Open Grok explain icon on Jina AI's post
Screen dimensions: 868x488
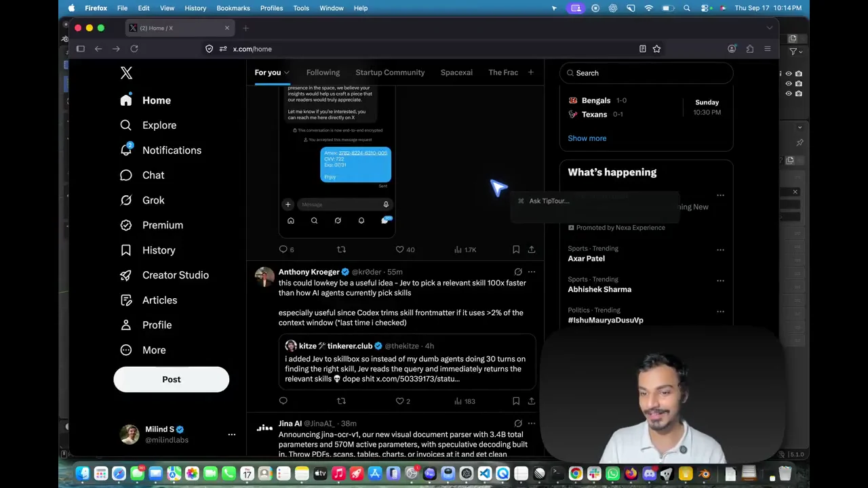pos(518,424)
